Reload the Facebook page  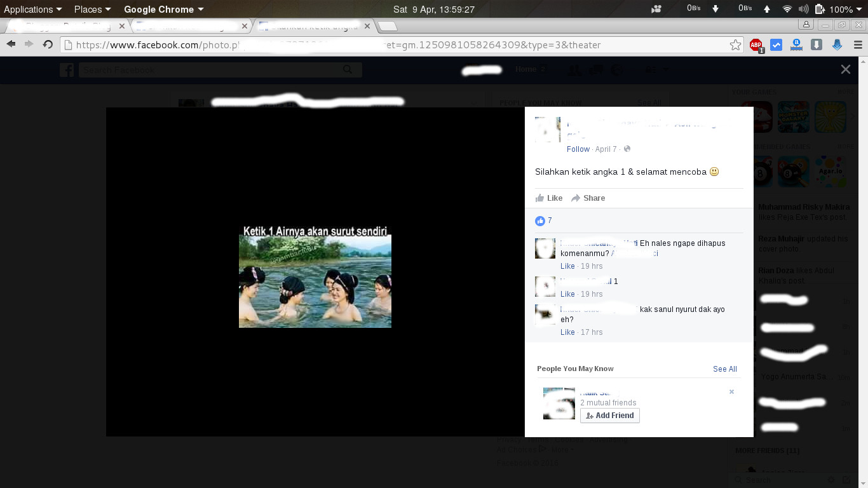(x=48, y=44)
